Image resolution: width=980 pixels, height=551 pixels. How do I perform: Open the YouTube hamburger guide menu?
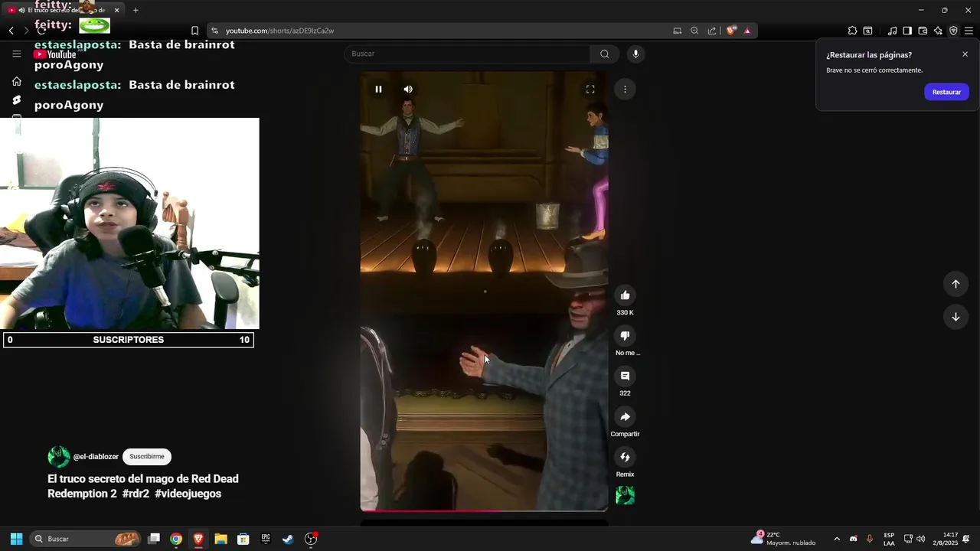point(17,54)
